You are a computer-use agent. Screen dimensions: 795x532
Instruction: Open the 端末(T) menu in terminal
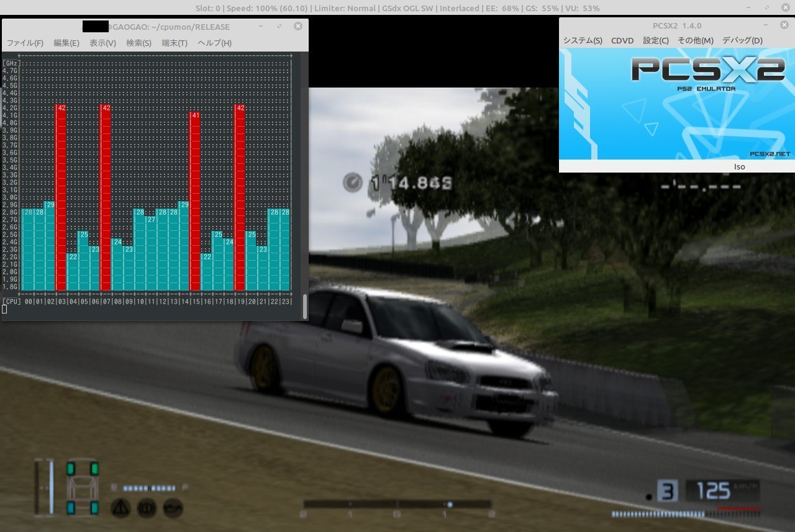coord(175,43)
